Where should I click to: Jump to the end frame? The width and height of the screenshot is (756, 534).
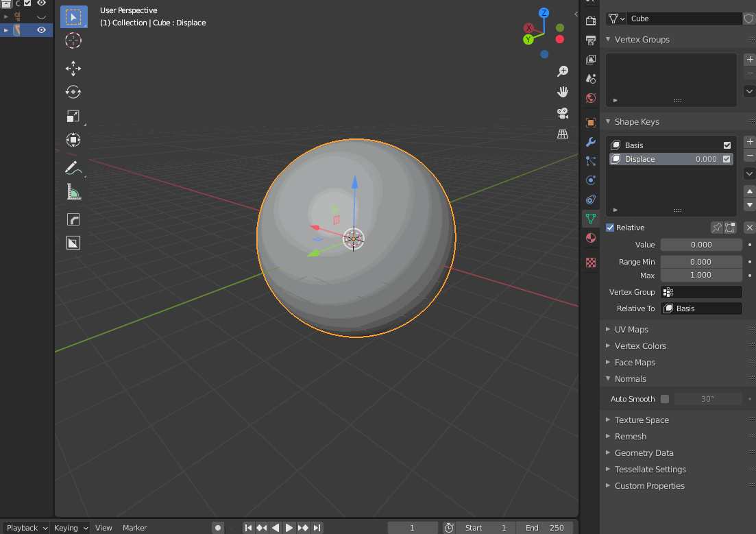(x=317, y=528)
